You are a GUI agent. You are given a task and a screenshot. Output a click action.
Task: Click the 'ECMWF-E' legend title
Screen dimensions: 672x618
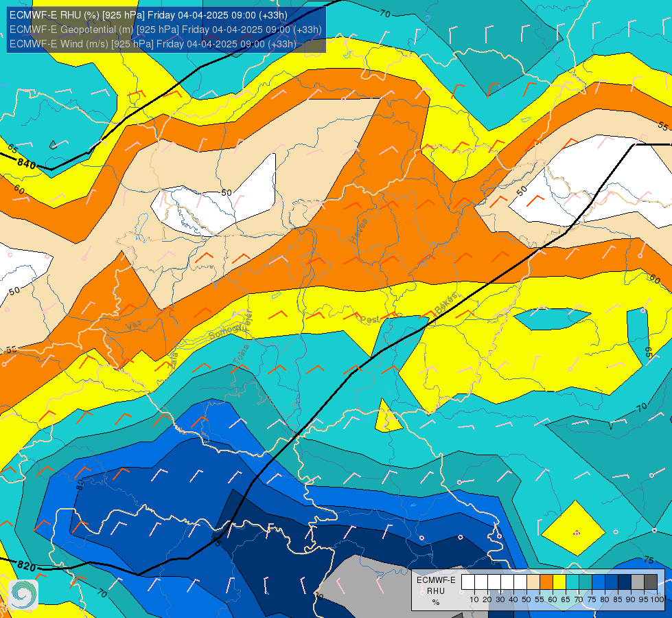coord(436,580)
